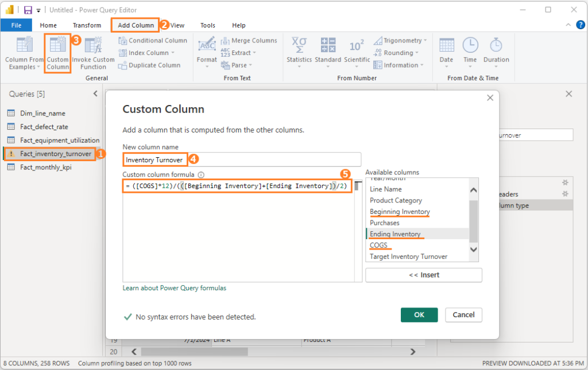Click the Statistics sigma icon
The height and width of the screenshot is (370, 588).
pyautogui.click(x=299, y=45)
